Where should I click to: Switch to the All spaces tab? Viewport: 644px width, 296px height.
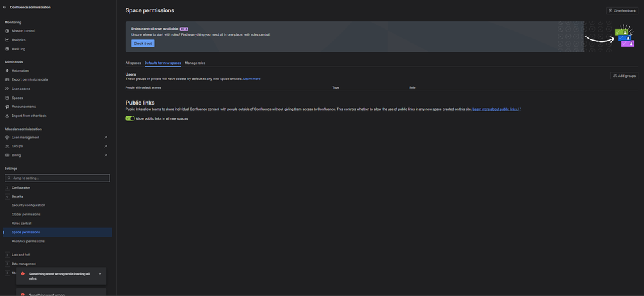pyautogui.click(x=133, y=63)
